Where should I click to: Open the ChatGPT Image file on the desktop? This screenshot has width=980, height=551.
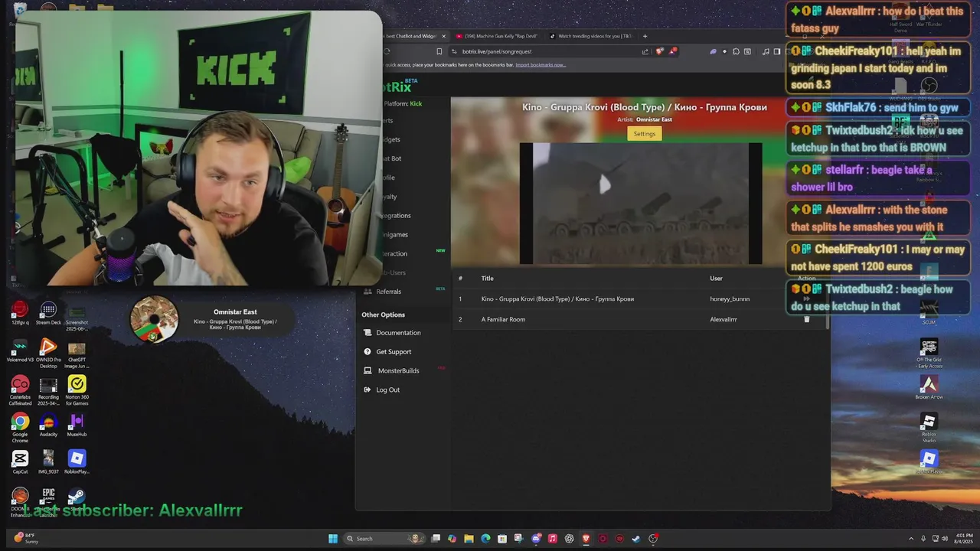click(77, 354)
